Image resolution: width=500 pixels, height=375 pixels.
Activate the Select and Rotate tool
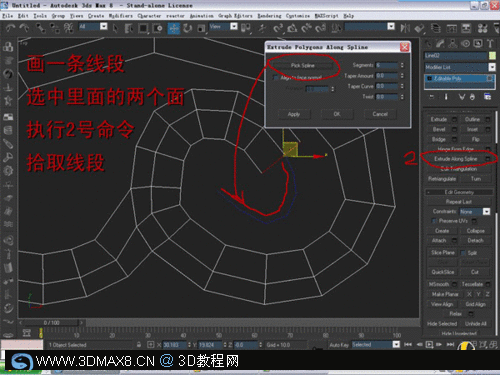point(188,28)
